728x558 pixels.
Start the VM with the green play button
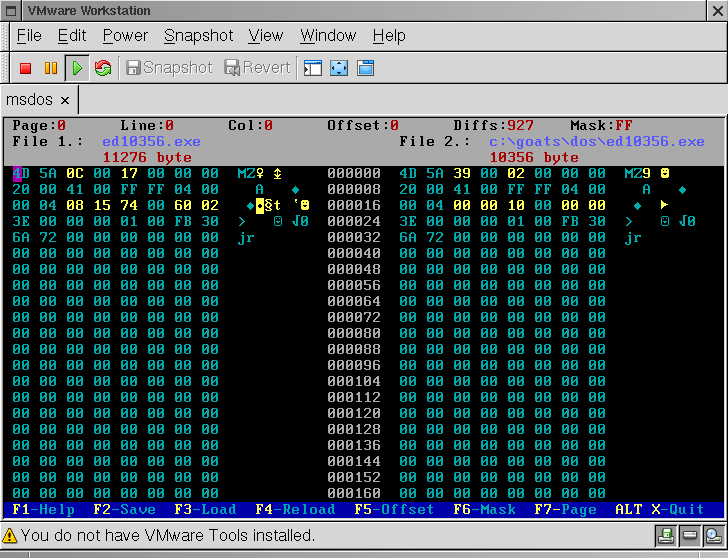[77, 68]
